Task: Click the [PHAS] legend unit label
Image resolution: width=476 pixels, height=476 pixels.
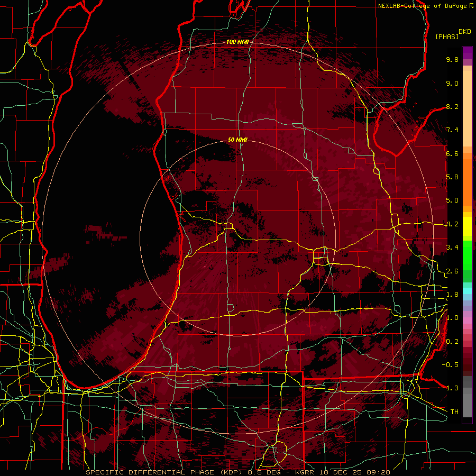Action: [x=447, y=36]
